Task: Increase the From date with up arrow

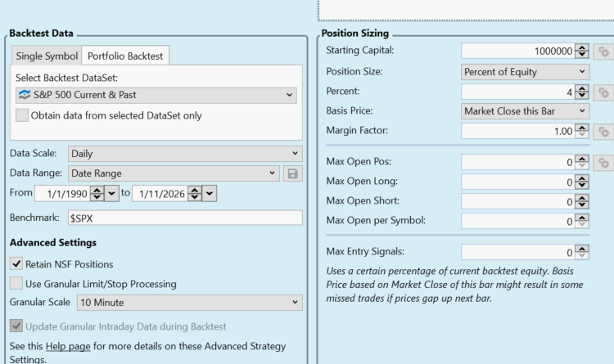Action: 97,190
